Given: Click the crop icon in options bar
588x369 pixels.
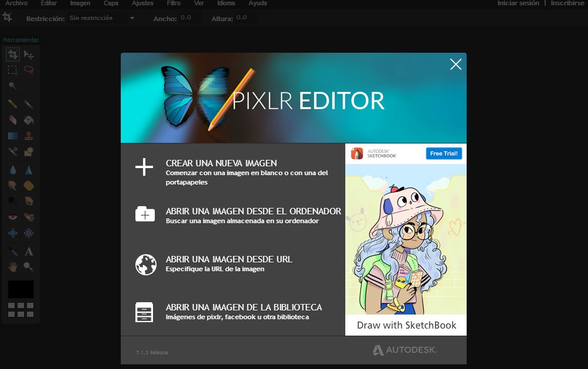Looking at the screenshot, I should click(7, 17).
